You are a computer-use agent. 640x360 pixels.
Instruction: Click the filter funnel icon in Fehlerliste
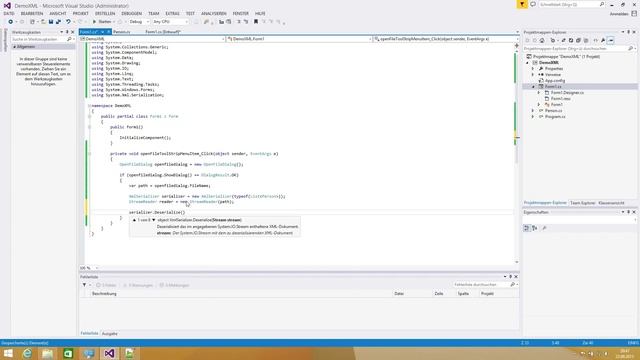pyautogui.click(x=84, y=285)
